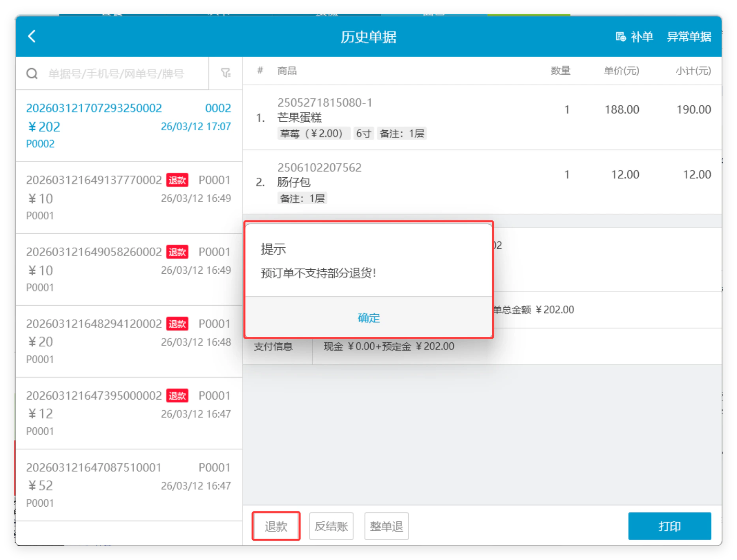Go back with the left arrow icon
The width and height of the screenshot is (737, 560).
pos(32,36)
